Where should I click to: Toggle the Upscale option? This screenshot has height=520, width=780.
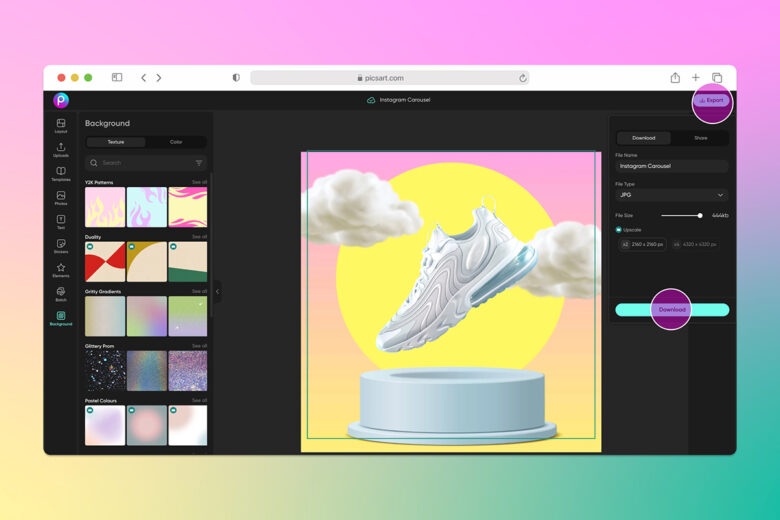pyautogui.click(x=618, y=230)
